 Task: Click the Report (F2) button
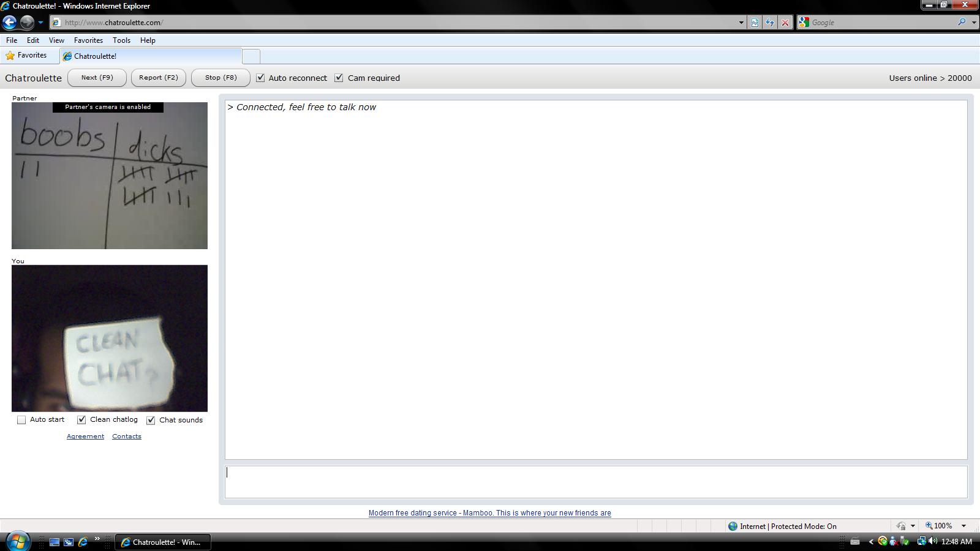[x=159, y=78]
